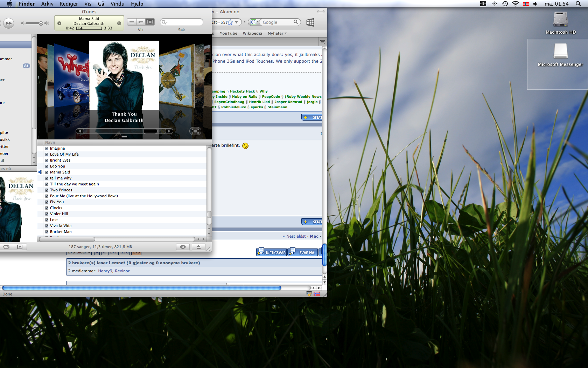The width and height of the screenshot is (588, 368).
Task: Open the Wikipedia bookmark
Action: click(252, 33)
